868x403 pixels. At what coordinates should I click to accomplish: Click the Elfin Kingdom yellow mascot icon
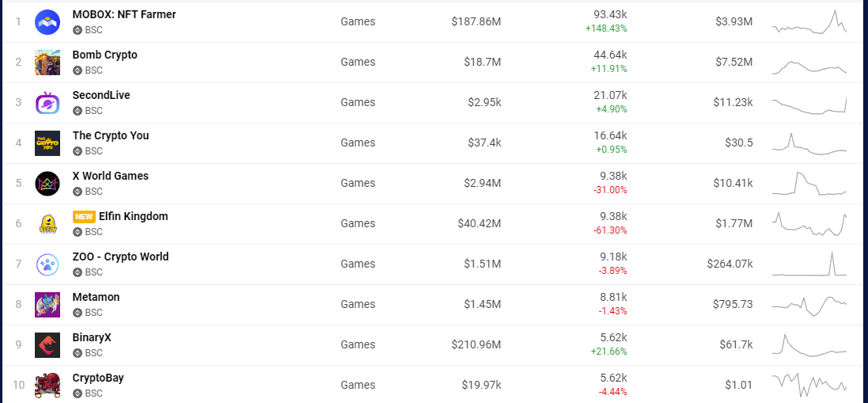47,223
